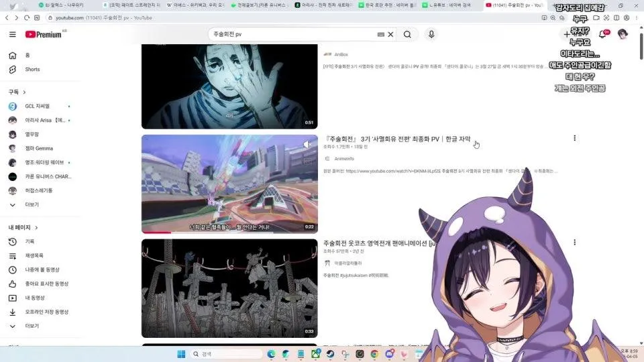Screen dimensions: 644x362
Task: Switch to the 나무위키 browser tab
Action: [62, 5]
